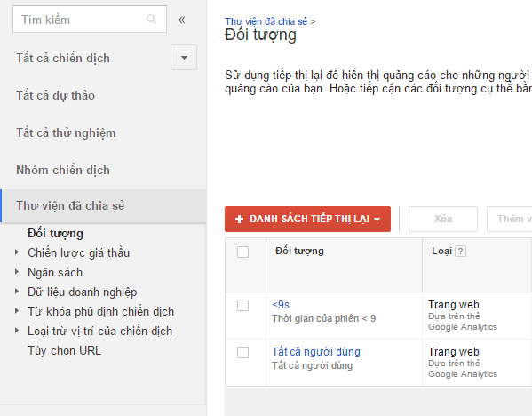532x416 pixels.
Task: Click the Loại help question mark icon
Action: [460, 252]
